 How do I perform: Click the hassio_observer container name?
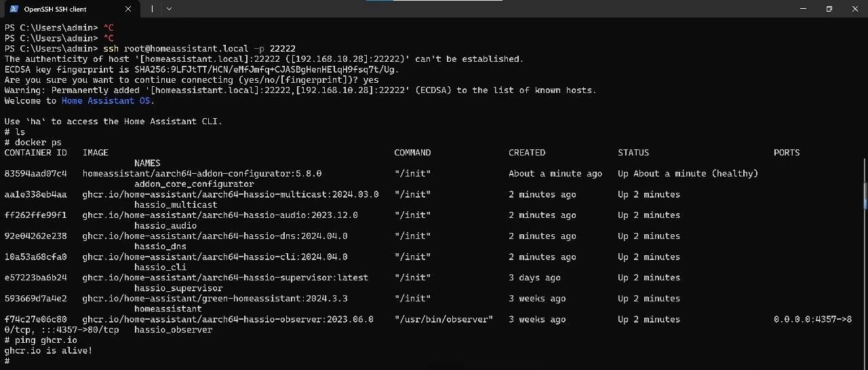coord(173,330)
